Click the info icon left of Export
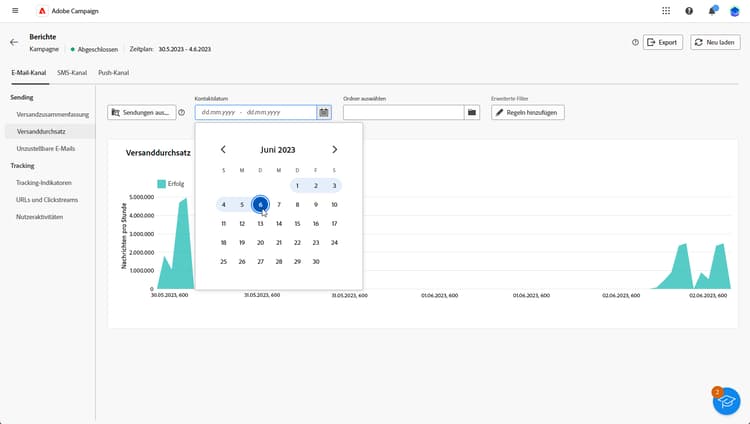 [x=635, y=42]
